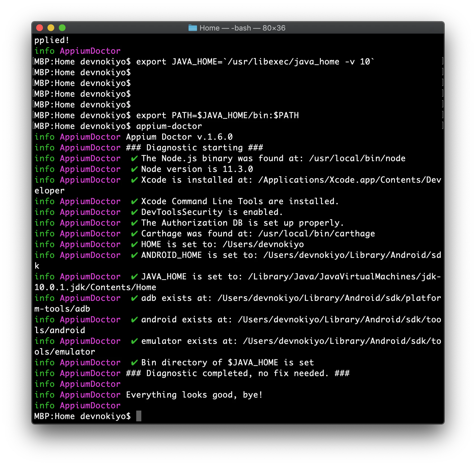
Task: Click the checkmark beside 'The Node.js binary was found'
Action: pyautogui.click(x=134, y=158)
